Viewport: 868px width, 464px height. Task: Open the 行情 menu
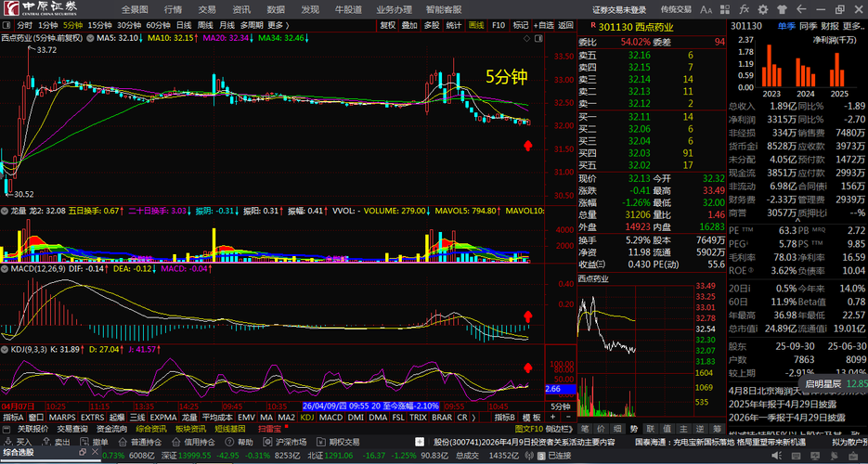click(173, 9)
